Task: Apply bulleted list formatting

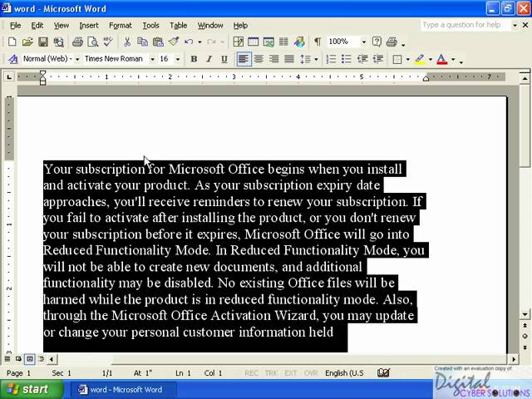Action: click(x=346, y=59)
